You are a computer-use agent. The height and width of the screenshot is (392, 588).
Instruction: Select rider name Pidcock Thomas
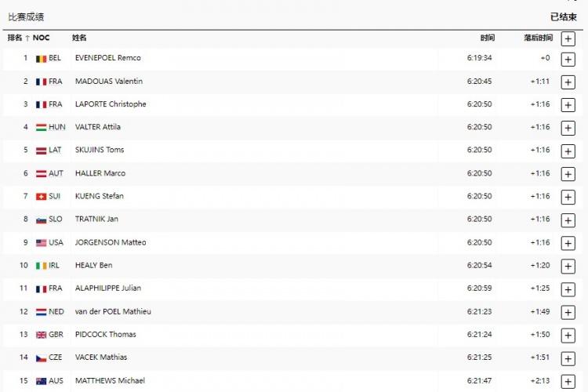[105, 335]
